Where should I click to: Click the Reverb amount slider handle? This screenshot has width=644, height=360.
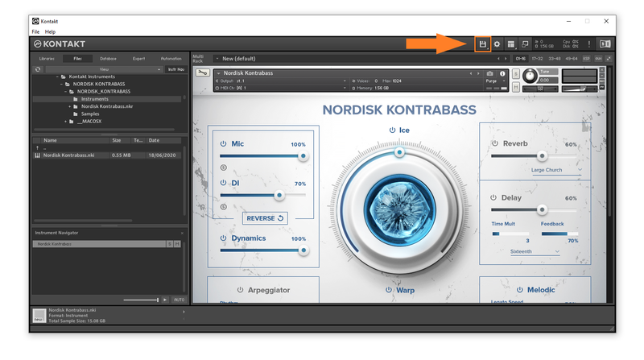coord(542,155)
